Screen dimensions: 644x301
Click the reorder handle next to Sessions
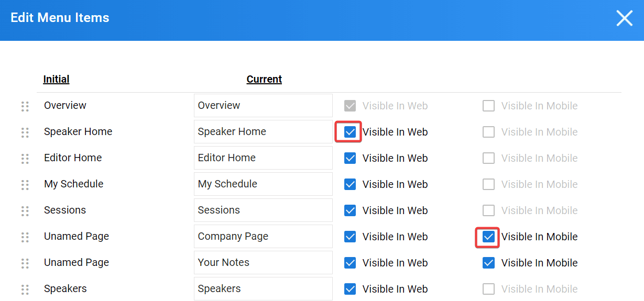point(25,211)
